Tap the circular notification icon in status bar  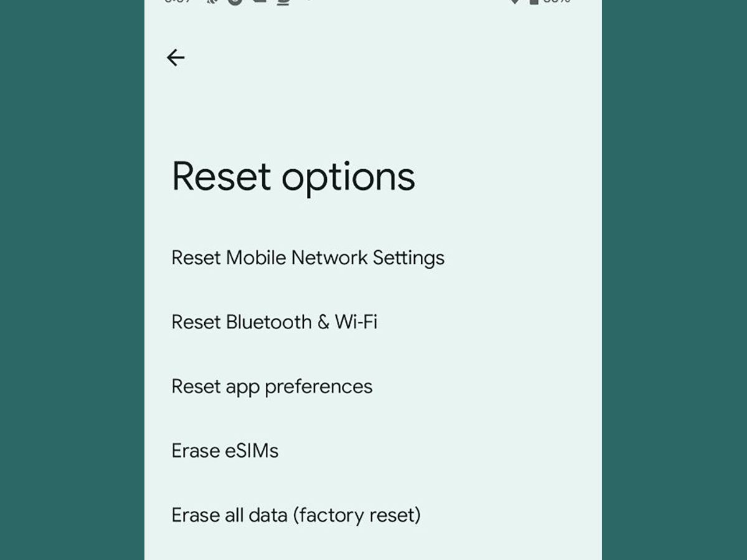234,2
